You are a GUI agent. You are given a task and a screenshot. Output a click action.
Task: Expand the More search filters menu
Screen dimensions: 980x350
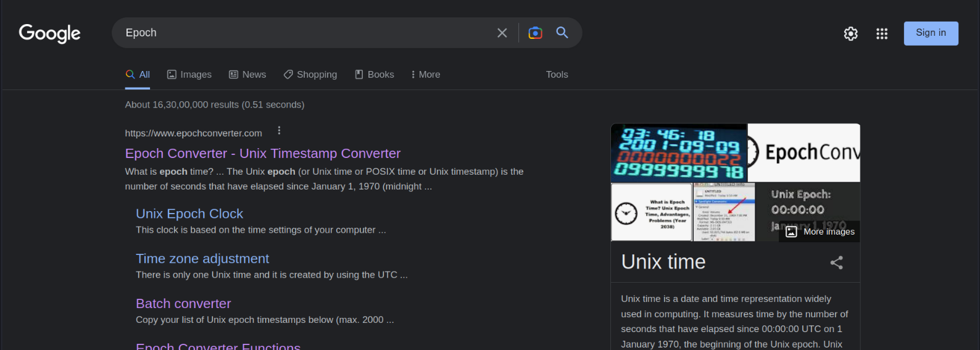pyautogui.click(x=425, y=75)
